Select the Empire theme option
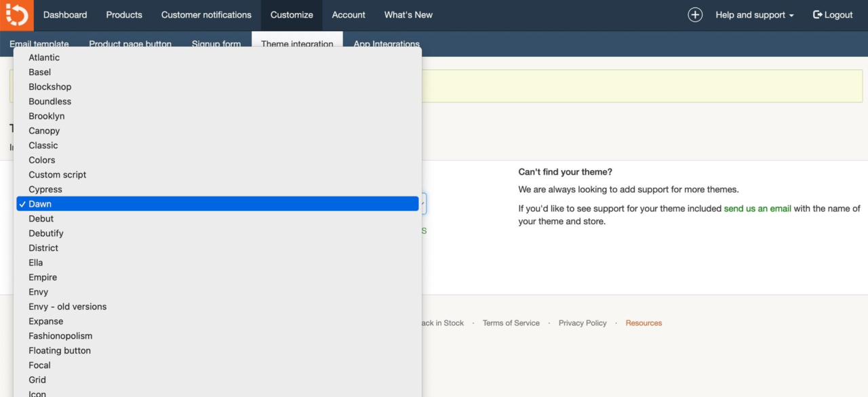The height and width of the screenshot is (397, 868). 218,278
